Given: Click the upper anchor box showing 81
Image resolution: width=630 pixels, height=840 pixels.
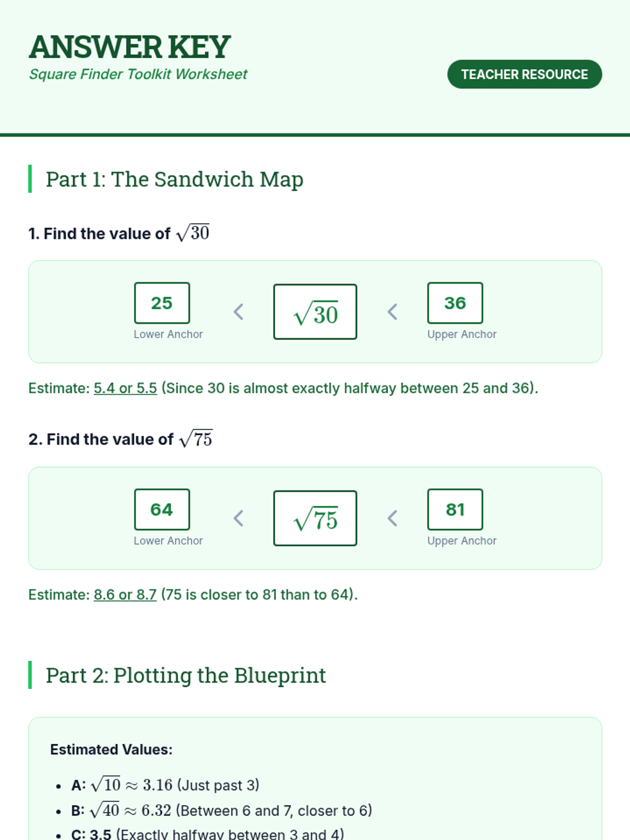Looking at the screenshot, I should [x=455, y=509].
